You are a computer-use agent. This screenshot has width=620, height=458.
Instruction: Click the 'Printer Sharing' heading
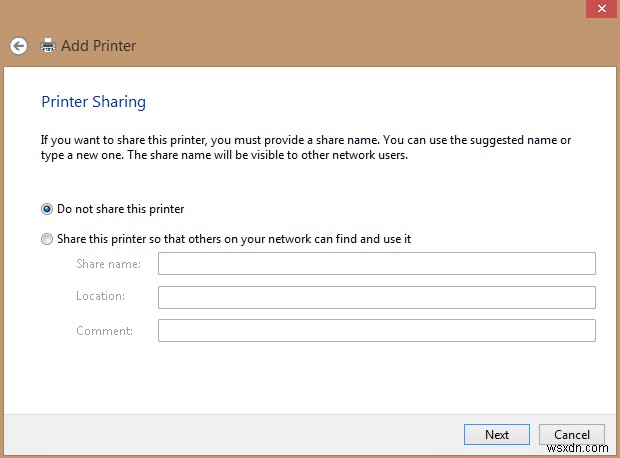coord(93,102)
